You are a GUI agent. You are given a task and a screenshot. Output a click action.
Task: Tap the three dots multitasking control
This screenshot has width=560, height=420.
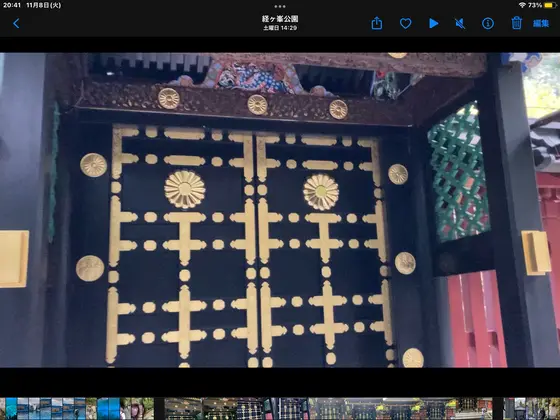[280, 6]
